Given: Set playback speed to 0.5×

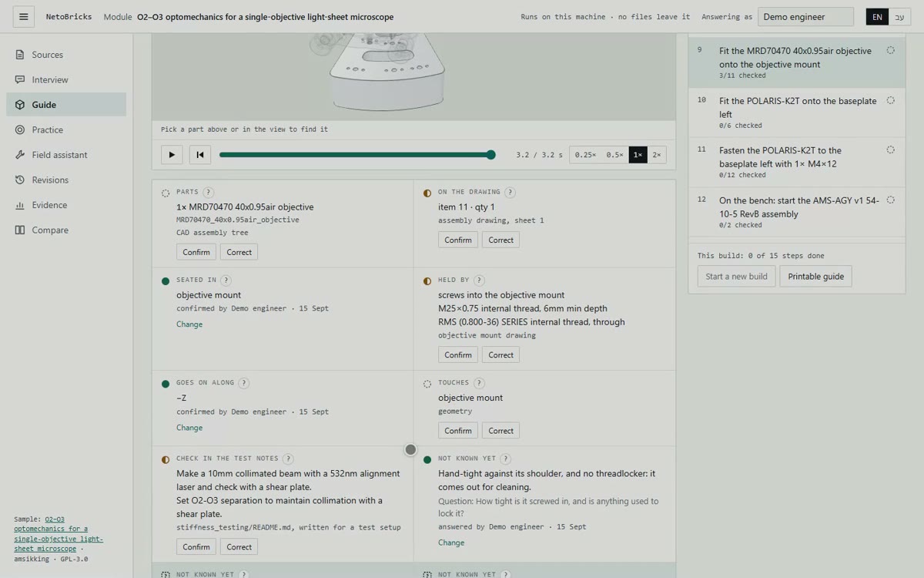Looking at the screenshot, I should coord(614,155).
